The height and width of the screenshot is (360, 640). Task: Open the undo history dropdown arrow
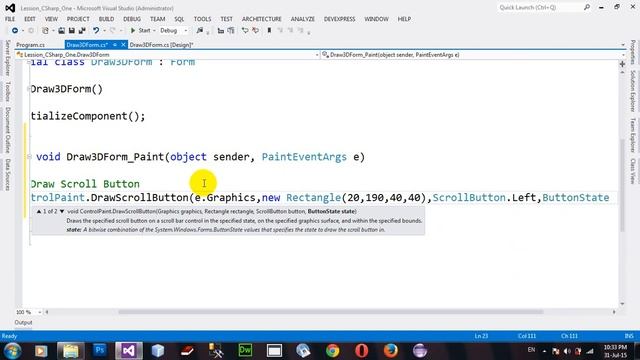(x=104, y=31)
